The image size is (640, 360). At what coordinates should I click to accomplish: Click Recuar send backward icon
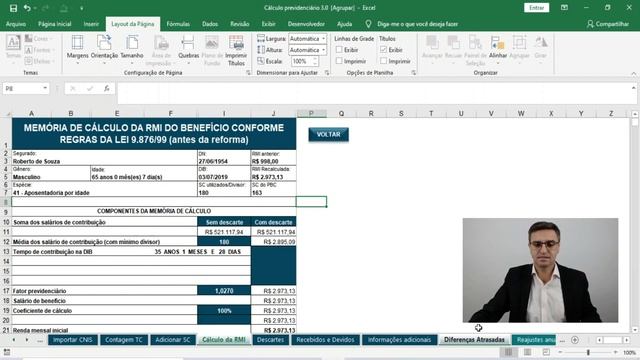(453, 48)
